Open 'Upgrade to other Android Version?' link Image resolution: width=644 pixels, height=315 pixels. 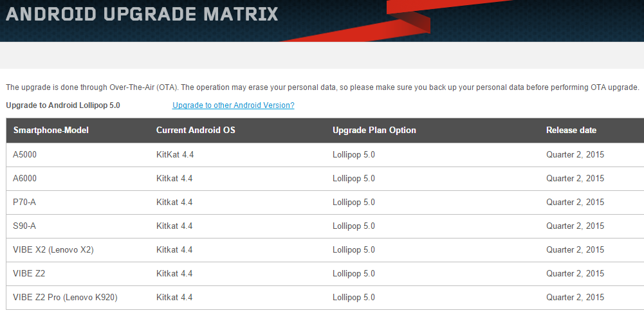point(234,105)
